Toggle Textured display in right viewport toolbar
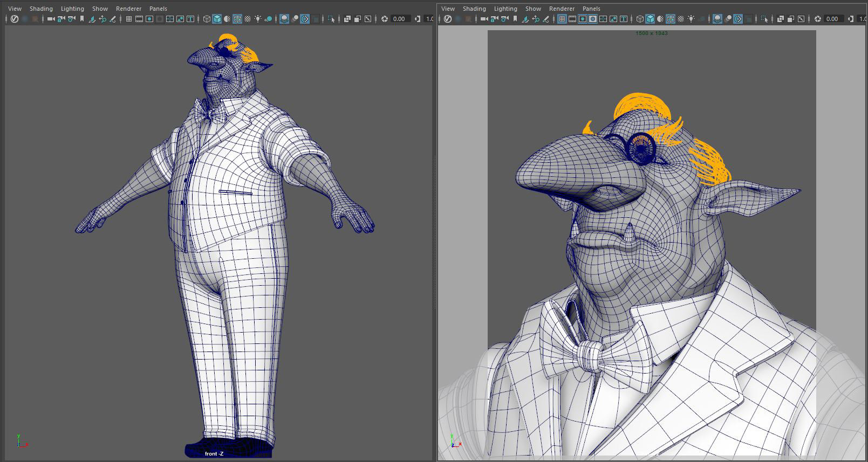The height and width of the screenshot is (462, 868). click(x=681, y=19)
